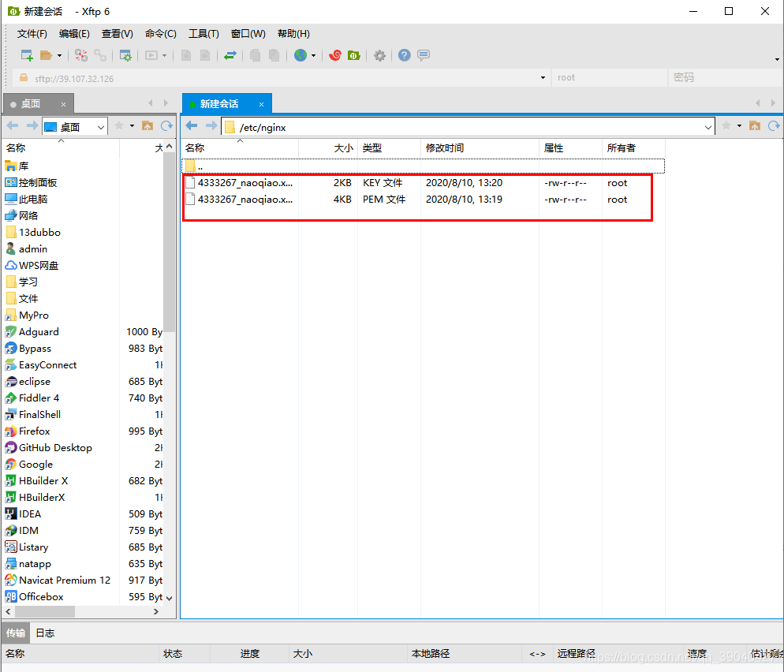Open Options via toolbar gear icon

coord(379,55)
